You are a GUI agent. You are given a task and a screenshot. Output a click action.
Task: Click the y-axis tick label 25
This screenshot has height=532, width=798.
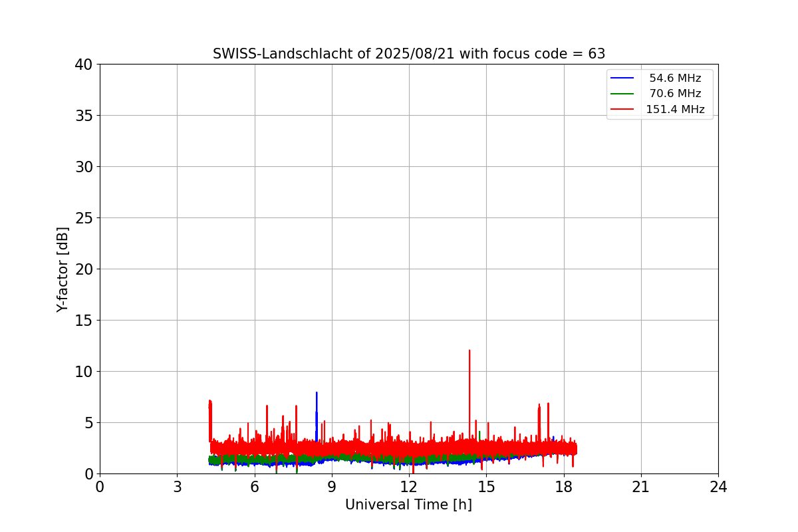(84, 218)
